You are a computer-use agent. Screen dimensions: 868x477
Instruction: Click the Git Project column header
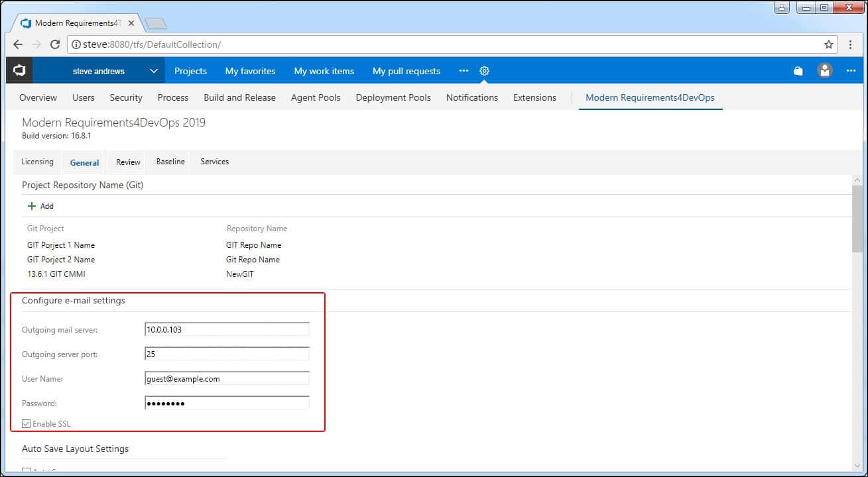46,229
